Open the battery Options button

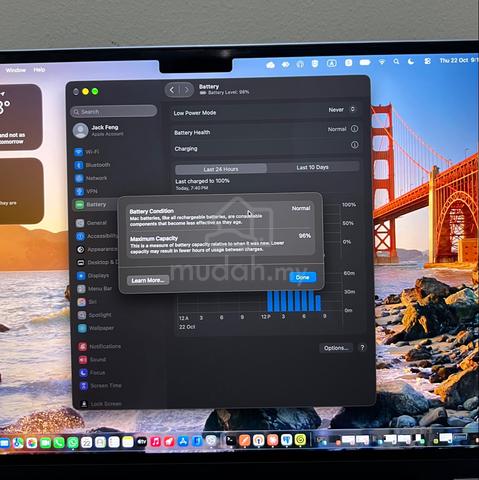pyautogui.click(x=336, y=348)
